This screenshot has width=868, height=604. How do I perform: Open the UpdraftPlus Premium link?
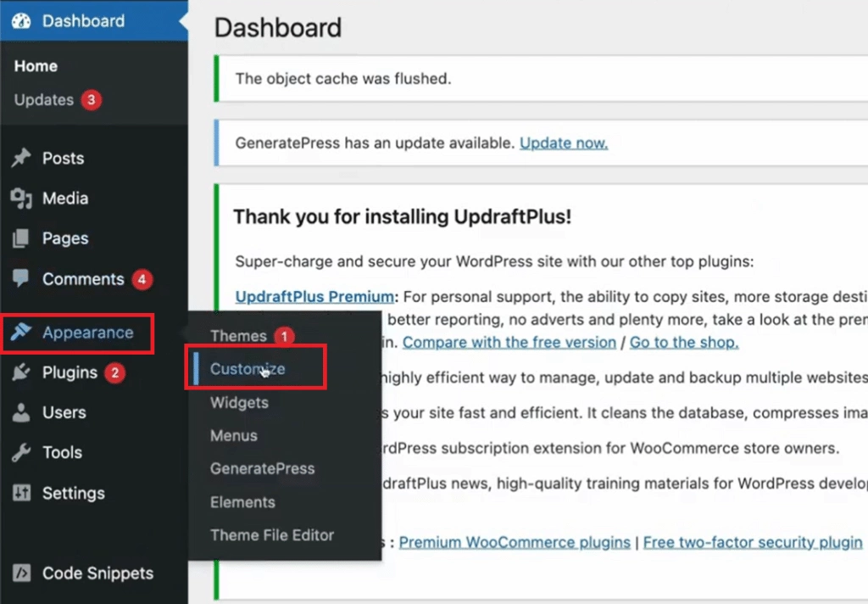click(x=314, y=296)
